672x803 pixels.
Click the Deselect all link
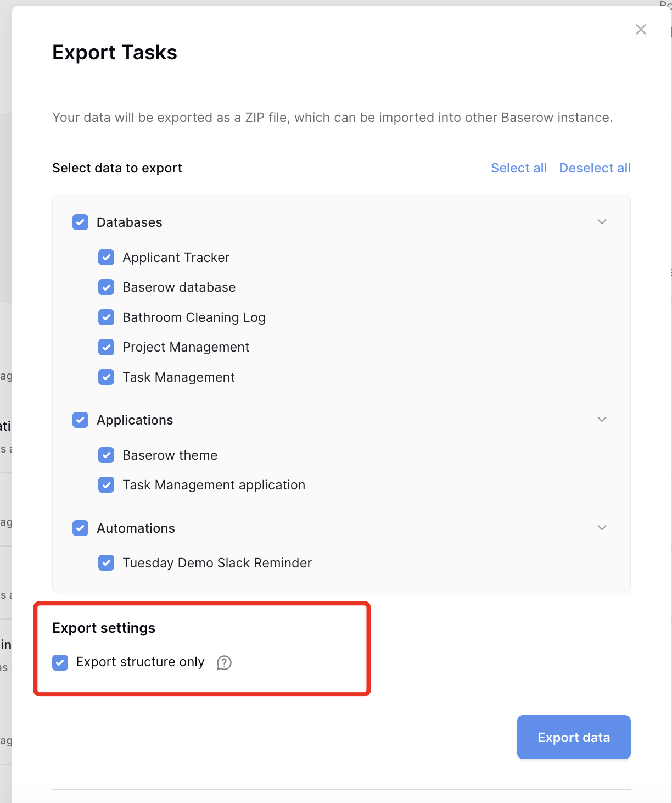(x=595, y=168)
